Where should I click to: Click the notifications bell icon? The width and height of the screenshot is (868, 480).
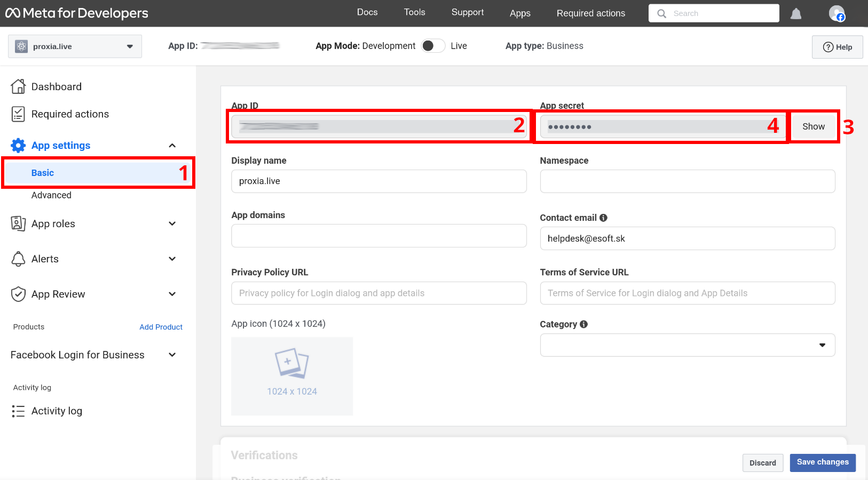[795, 13]
